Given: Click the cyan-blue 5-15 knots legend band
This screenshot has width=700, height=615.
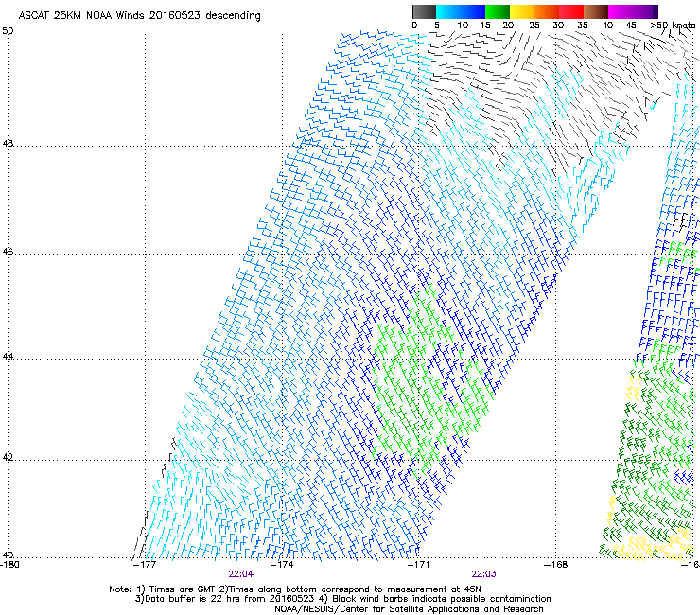Looking at the screenshot, I should pyautogui.click(x=461, y=11).
